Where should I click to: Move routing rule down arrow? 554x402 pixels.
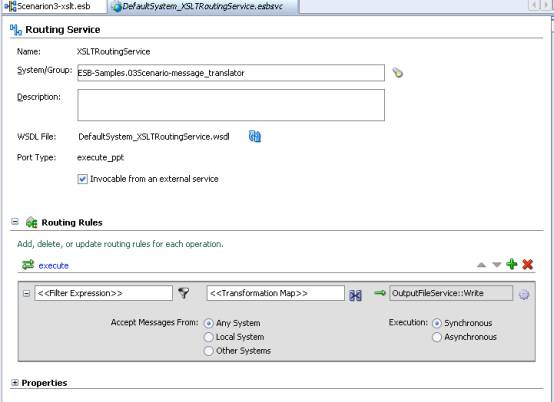tap(497, 265)
